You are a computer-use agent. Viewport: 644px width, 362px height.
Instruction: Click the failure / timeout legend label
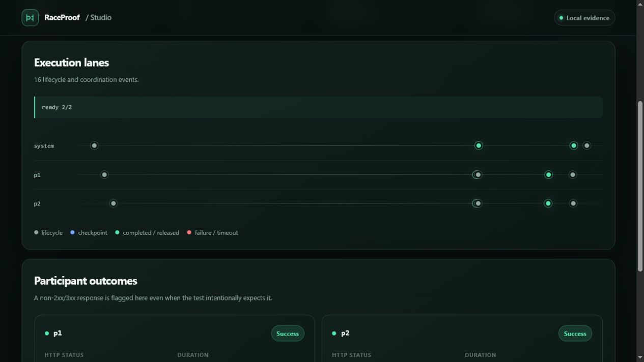216,233
